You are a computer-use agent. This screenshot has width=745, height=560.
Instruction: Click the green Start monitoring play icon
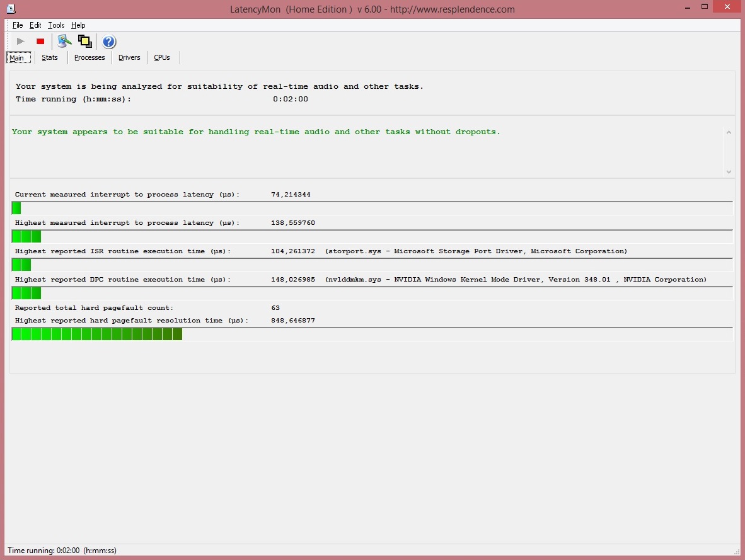pyautogui.click(x=20, y=42)
